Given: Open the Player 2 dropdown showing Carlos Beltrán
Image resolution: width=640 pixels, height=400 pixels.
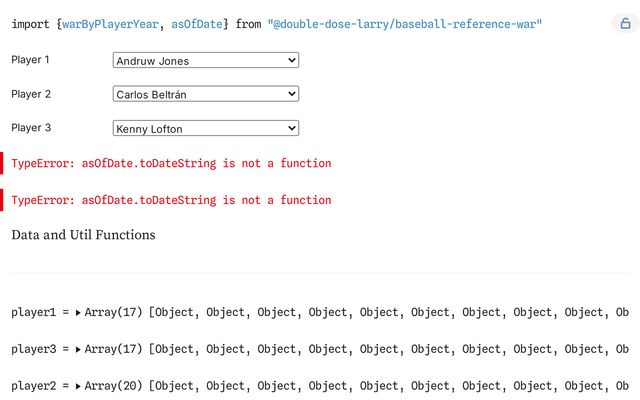Looking at the screenshot, I should coord(206,94).
